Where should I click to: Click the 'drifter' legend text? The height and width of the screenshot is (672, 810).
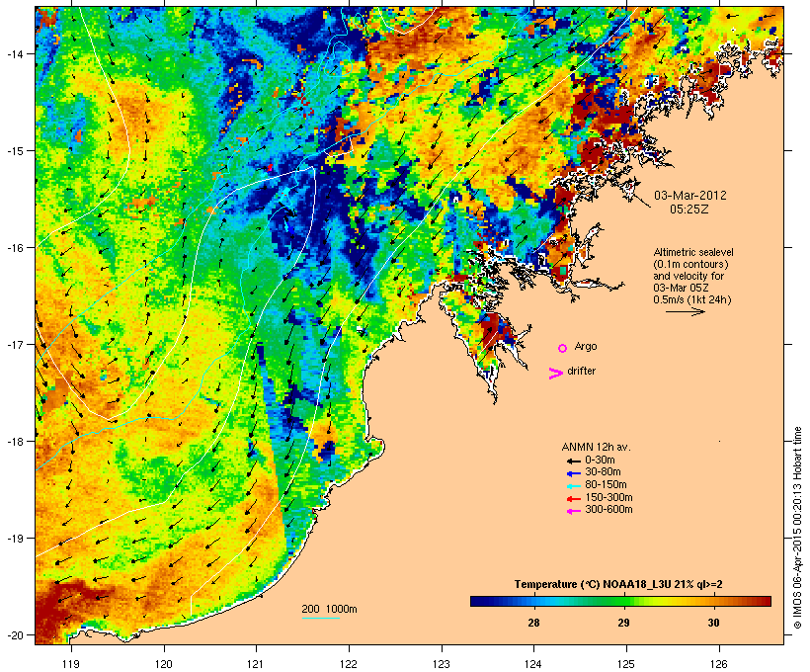pyautogui.click(x=581, y=371)
